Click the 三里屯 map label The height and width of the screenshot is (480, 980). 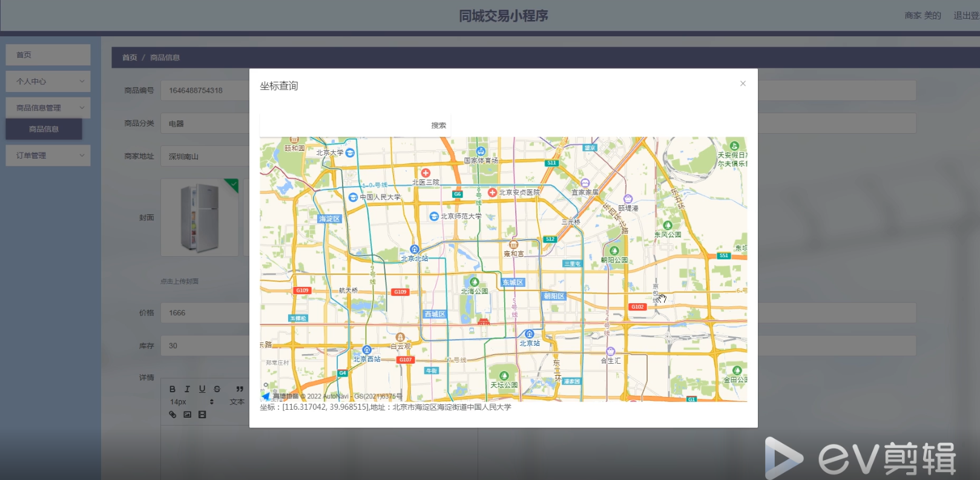tap(572, 264)
